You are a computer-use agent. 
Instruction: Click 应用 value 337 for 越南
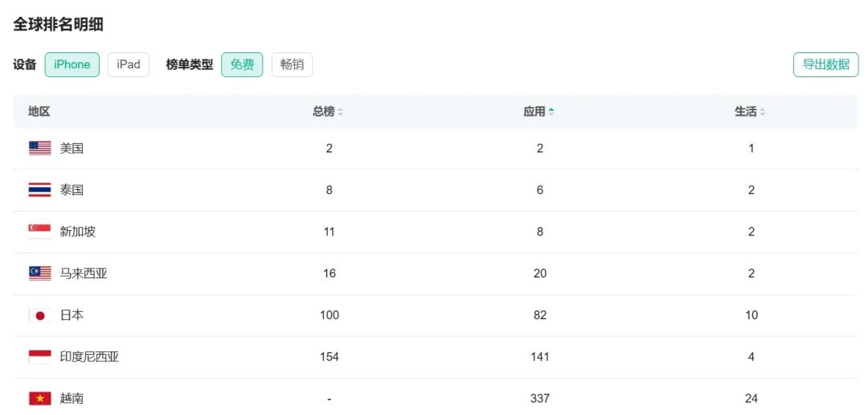tap(540, 398)
